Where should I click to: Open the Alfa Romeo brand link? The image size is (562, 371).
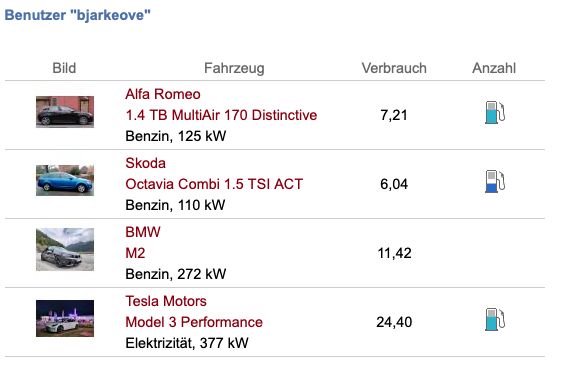click(x=163, y=94)
